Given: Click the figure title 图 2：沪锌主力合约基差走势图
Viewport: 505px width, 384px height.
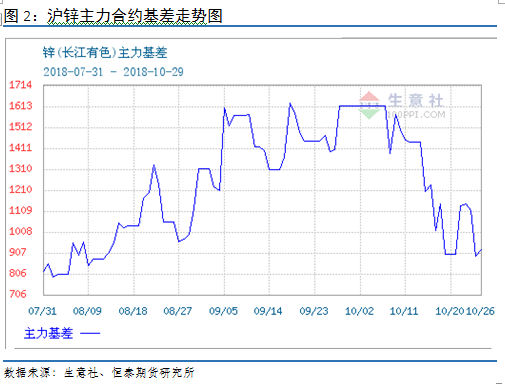Looking at the screenshot, I should pyautogui.click(x=113, y=16).
